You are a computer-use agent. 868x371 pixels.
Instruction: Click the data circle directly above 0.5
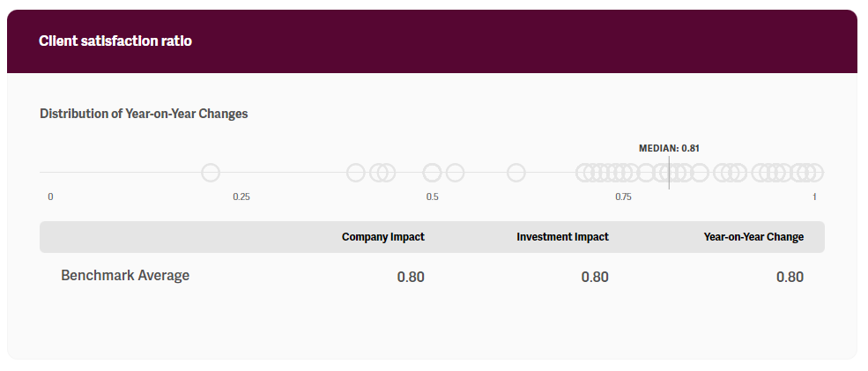coord(432,173)
